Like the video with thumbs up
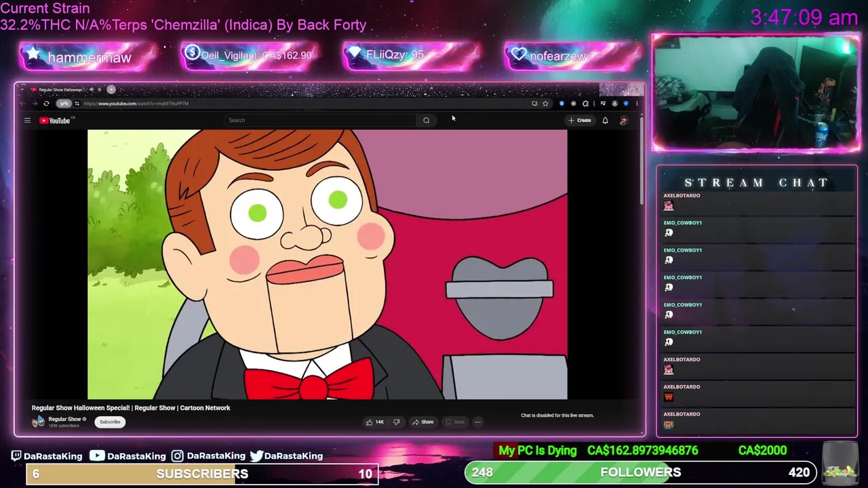Viewport: 868px width, 488px height. pyautogui.click(x=375, y=422)
